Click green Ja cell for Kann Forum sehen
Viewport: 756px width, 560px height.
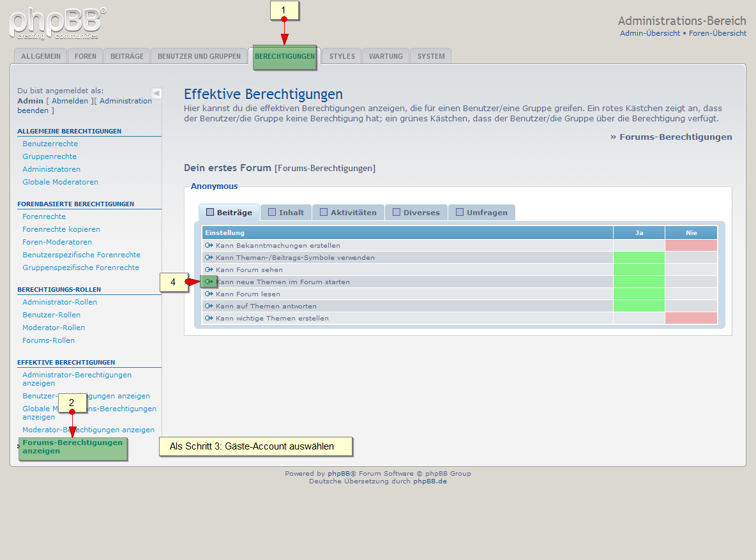click(x=639, y=270)
